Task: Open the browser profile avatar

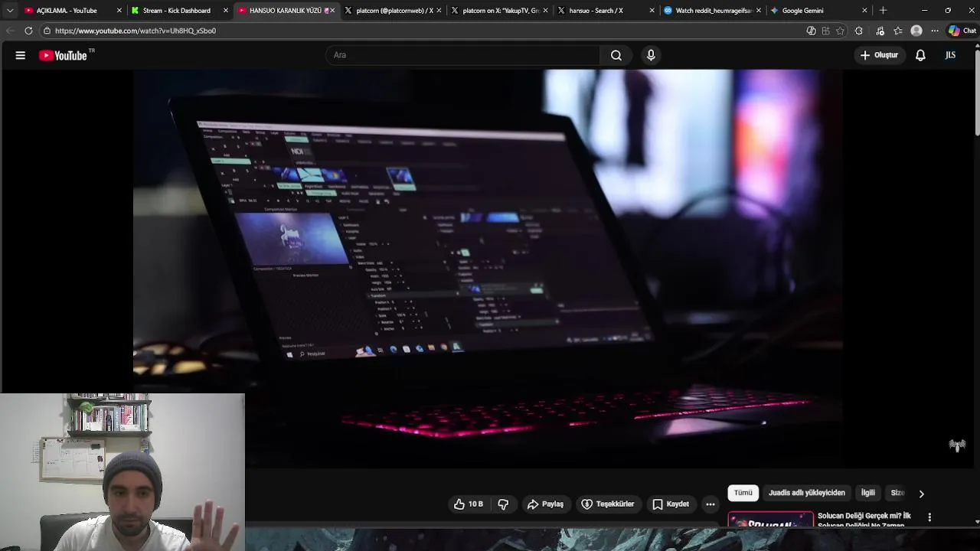Action: (x=916, y=31)
